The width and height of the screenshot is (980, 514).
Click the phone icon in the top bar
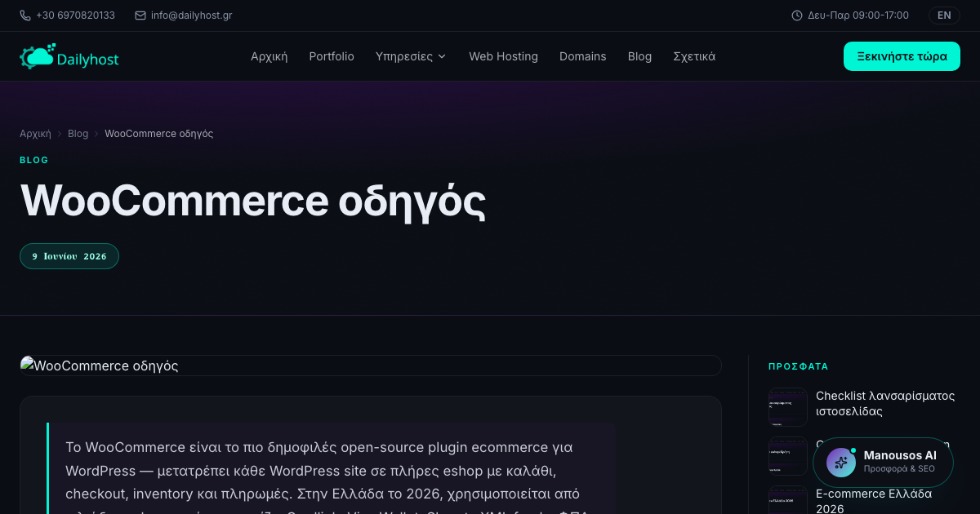pos(25,16)
